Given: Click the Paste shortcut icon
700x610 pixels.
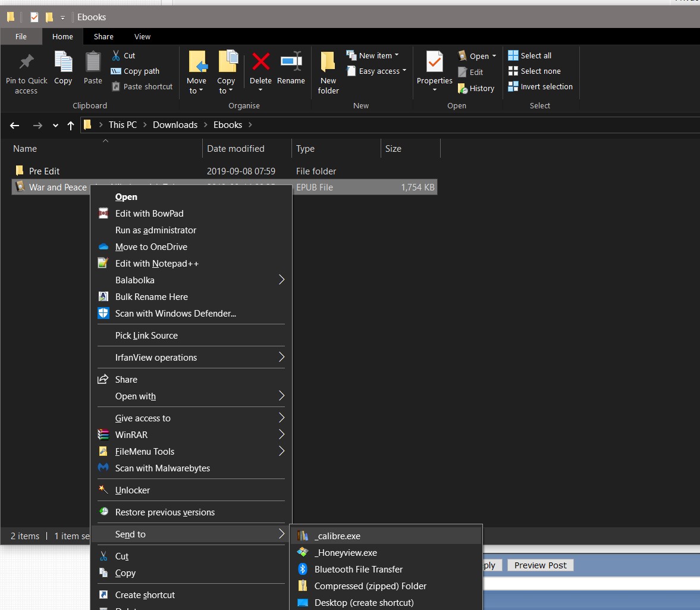Looking at the screenshot, I should (x=115, y=86).
